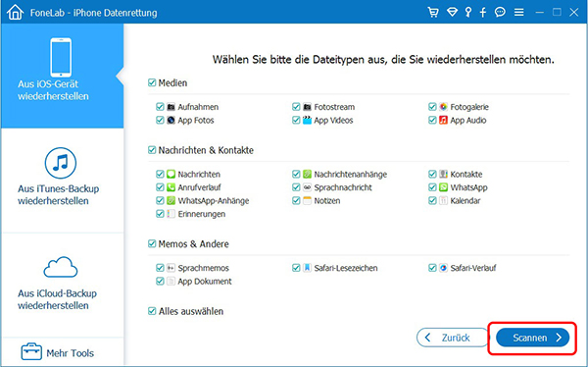Uncheck the App Fotos checkbox
Viewport: 588px width, 367px height.
pos(160,120)
